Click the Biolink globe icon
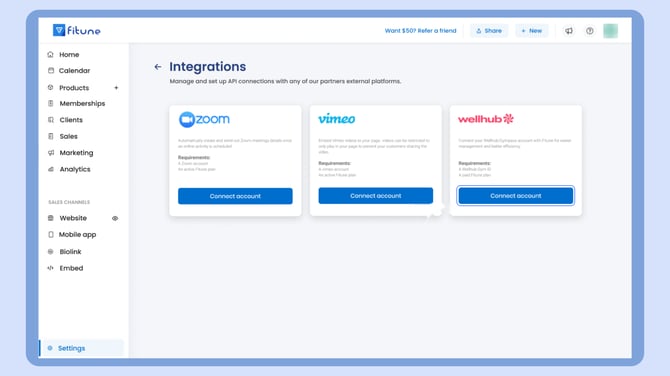The height and width of the screenshot is (376, 670). [50, 252]
